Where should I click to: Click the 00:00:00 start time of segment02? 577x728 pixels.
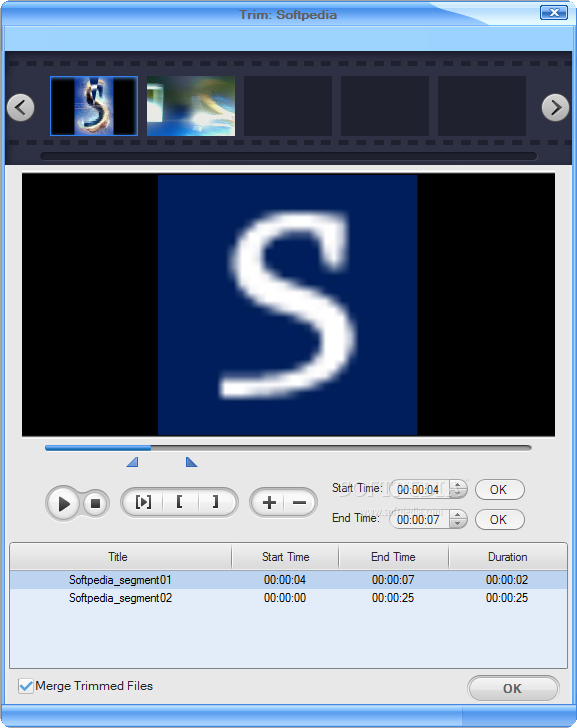(x=285, y=598)
